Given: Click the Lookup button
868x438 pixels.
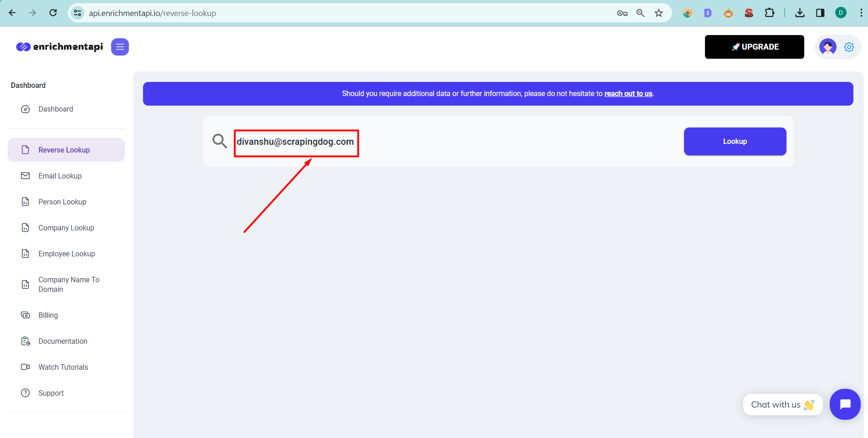Looking at the screenshot, I should 735,141.
